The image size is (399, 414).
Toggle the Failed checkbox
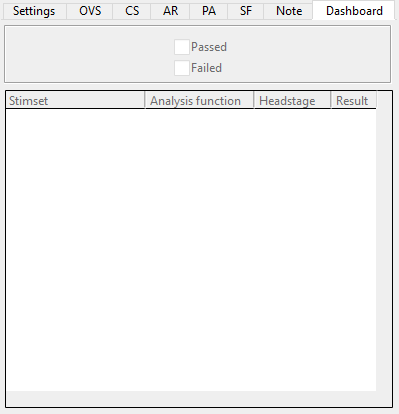[x=182, y=68]
